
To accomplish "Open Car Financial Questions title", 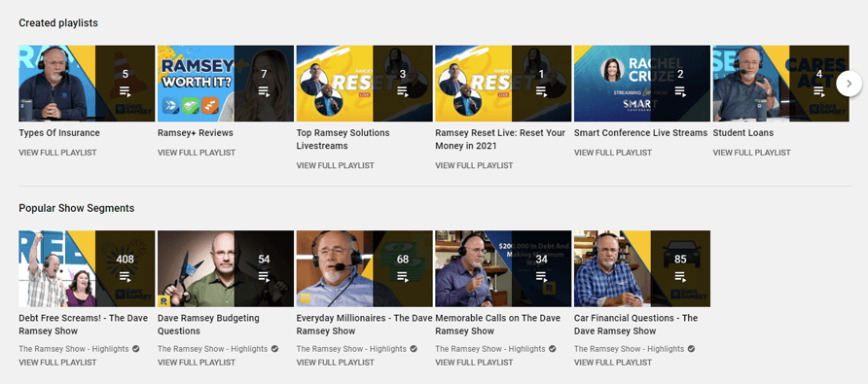I will coord(636,325).
